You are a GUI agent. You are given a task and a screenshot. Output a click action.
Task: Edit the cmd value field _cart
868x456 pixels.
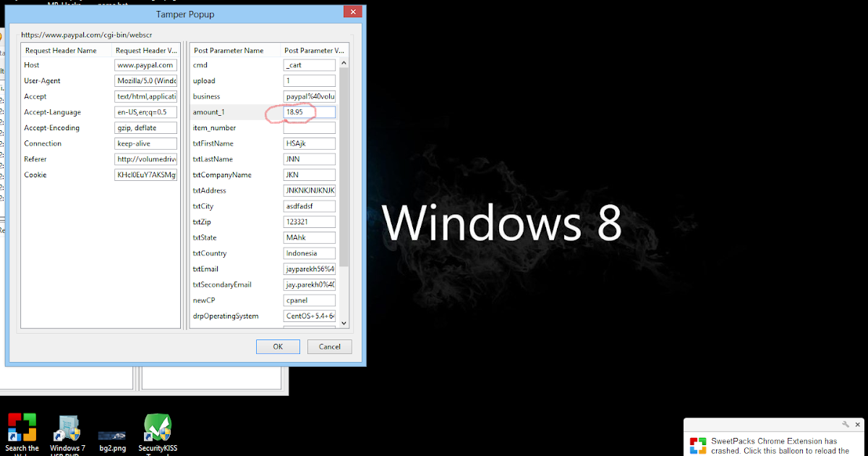[x=309, y=65]
